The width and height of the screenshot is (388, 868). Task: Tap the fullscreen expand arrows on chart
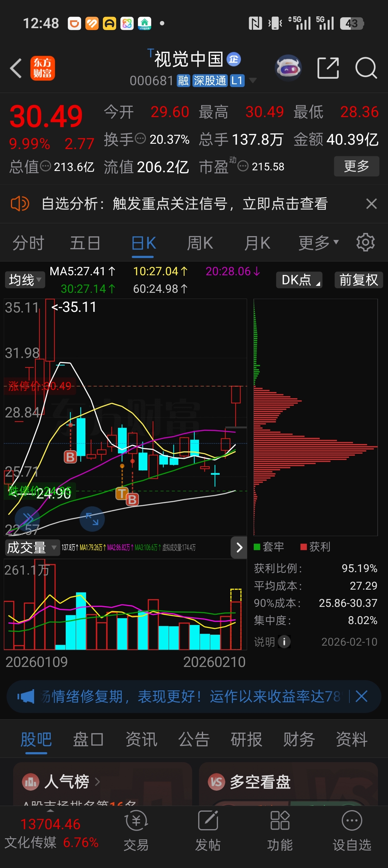pos(92,519)
